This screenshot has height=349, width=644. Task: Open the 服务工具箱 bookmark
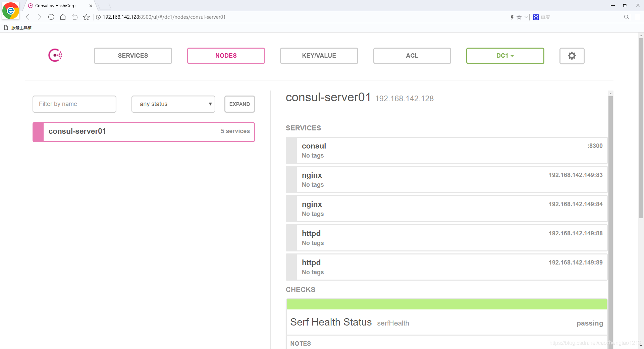point(18,27)
